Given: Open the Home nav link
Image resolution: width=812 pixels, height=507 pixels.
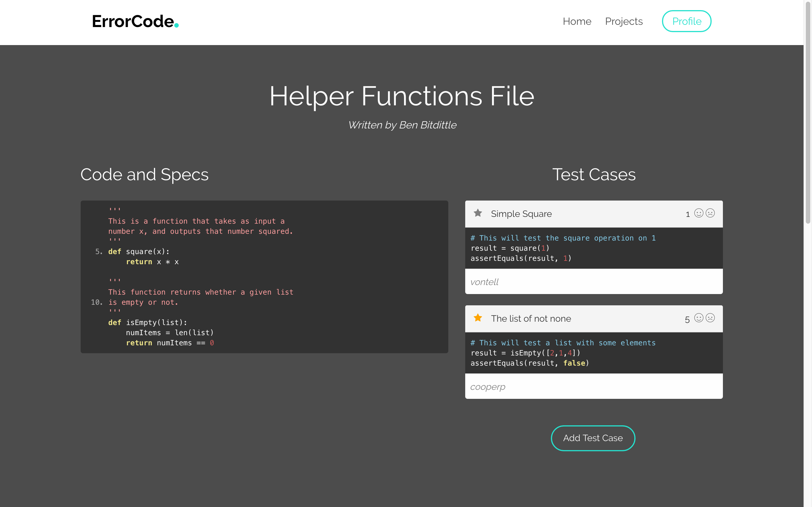Looking at the screenshot, I should (577, 21).
